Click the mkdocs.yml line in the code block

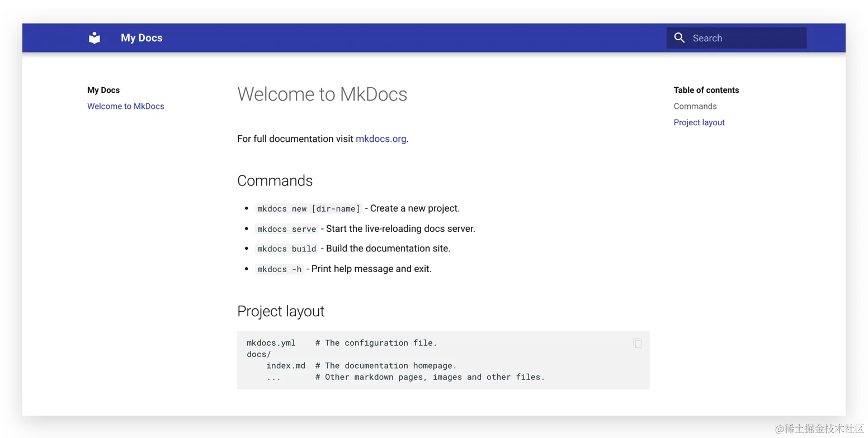271,343
